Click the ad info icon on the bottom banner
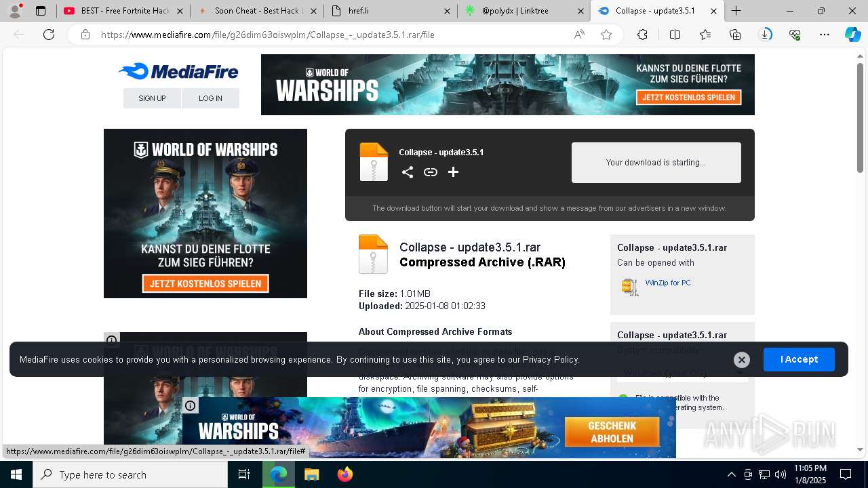 (x=191, y=405)
